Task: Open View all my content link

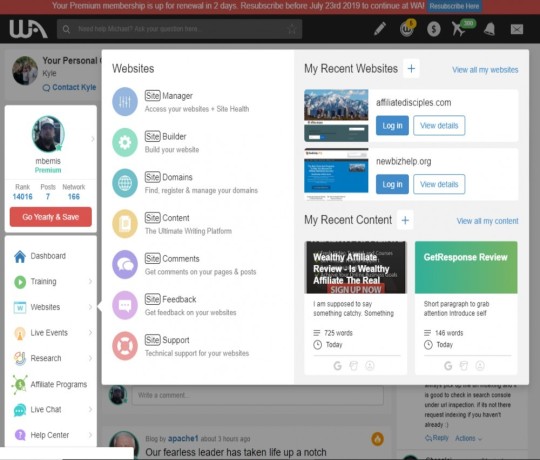Action: click(487, 221)
